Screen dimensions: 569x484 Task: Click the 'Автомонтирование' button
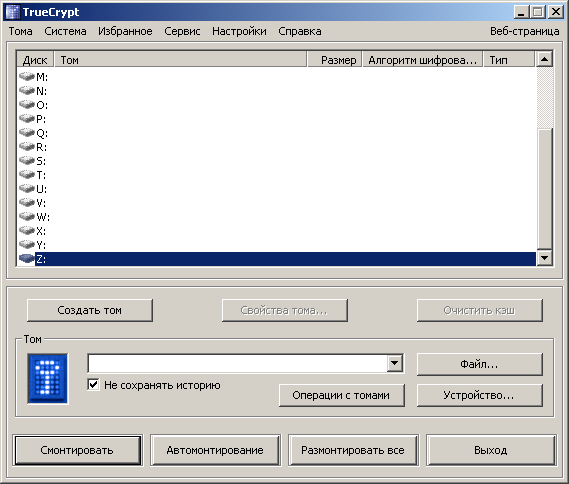(x=215, y=450)
